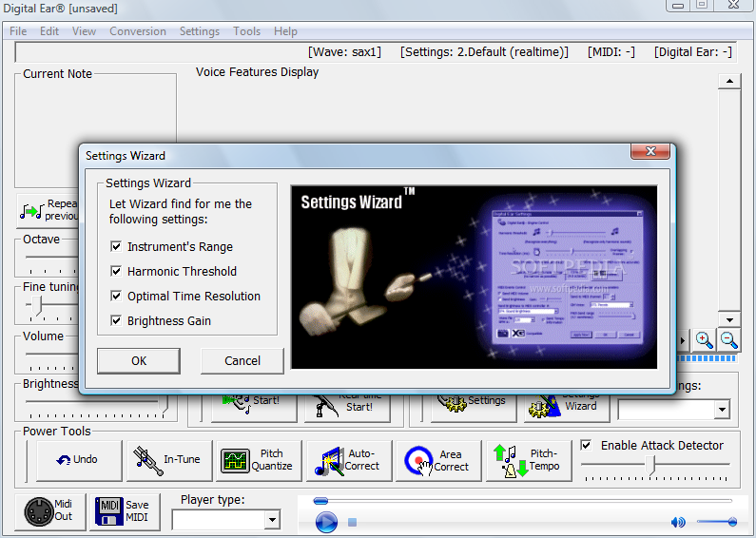Click the Undo power tool button
The height and width of the screenshot is (538, 756).
[x=79, y=460]
